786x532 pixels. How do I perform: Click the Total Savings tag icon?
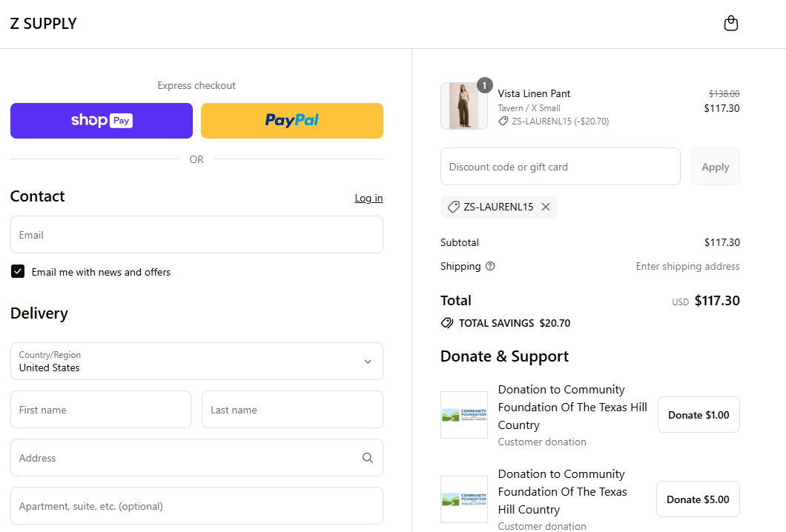coord(446,323)
